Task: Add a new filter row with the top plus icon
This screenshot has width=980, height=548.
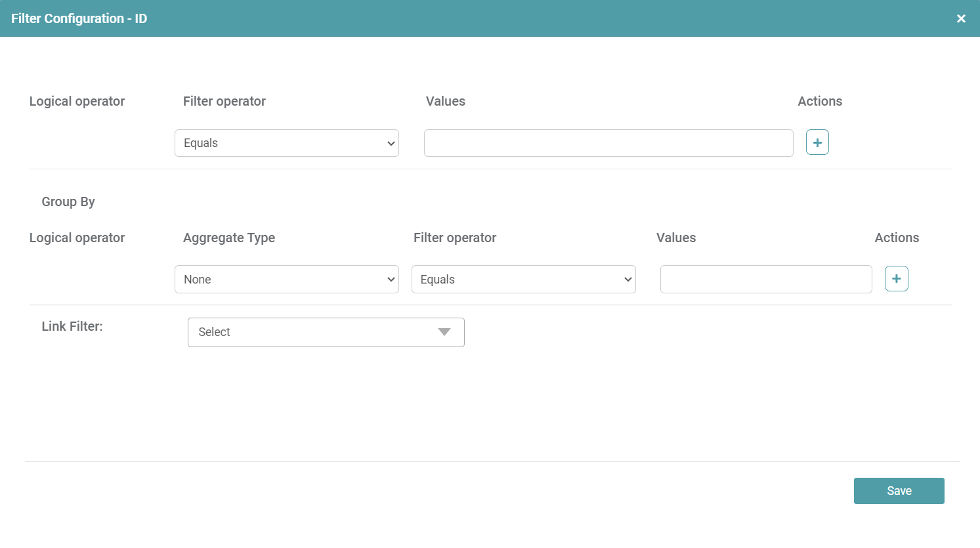Action: 817,142
